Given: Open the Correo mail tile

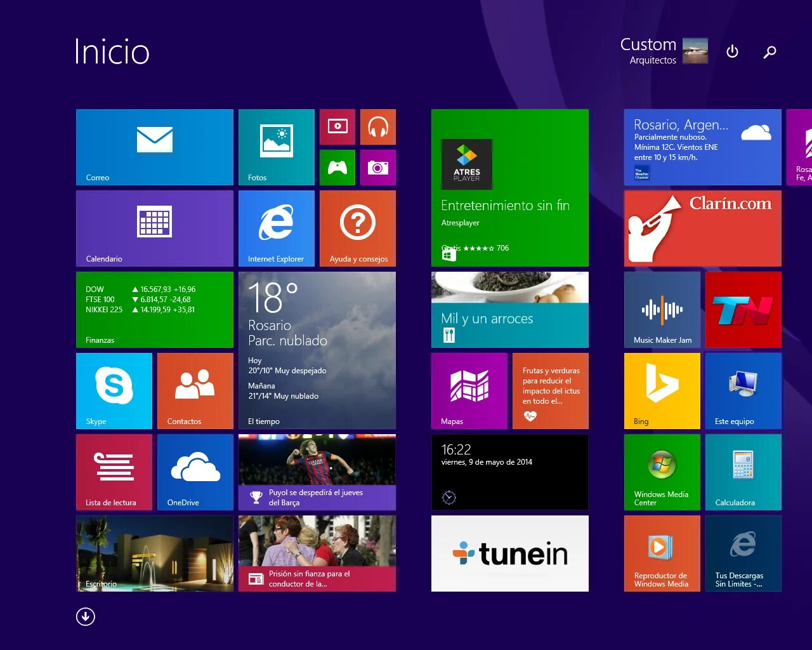Looking at the screenshot, I should [x=155, y=147].
